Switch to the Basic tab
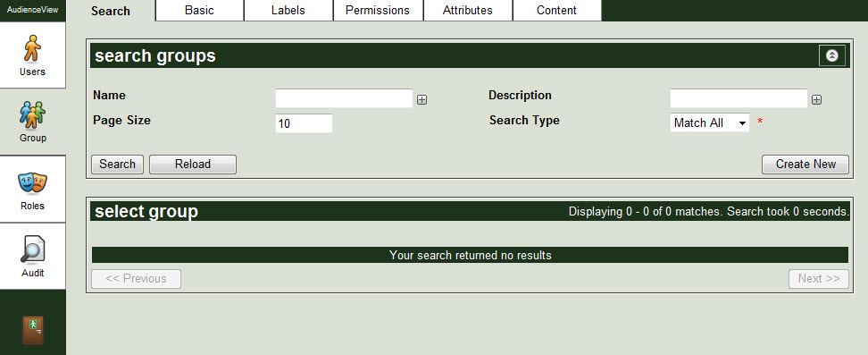The height and width of the screenshot is (355, 868). coord(199,11)
